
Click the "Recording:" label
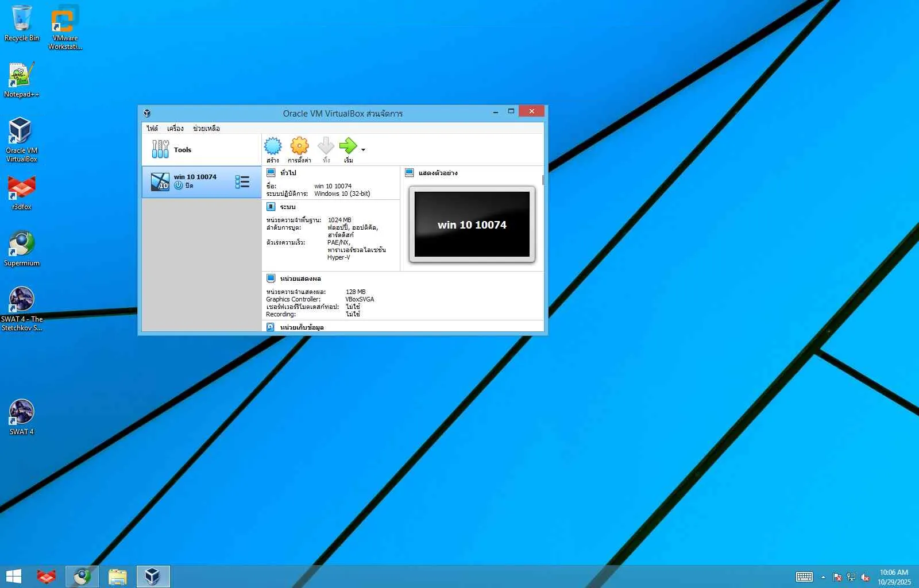point(281,314)
